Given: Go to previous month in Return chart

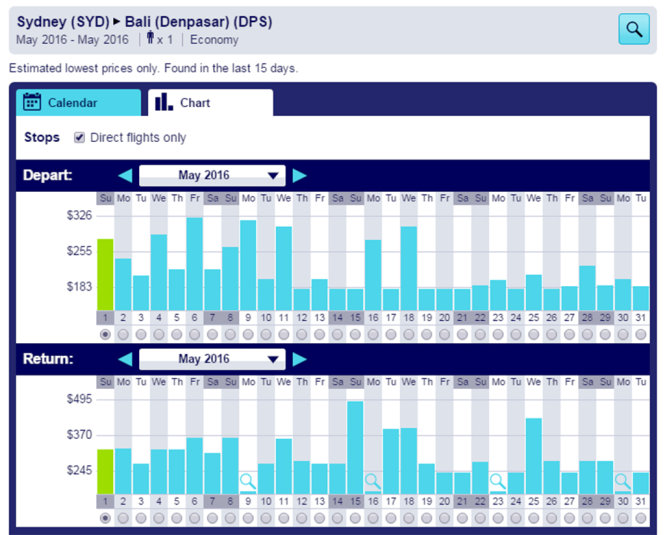Looking at the screenshot, I should tap(125, 359).
